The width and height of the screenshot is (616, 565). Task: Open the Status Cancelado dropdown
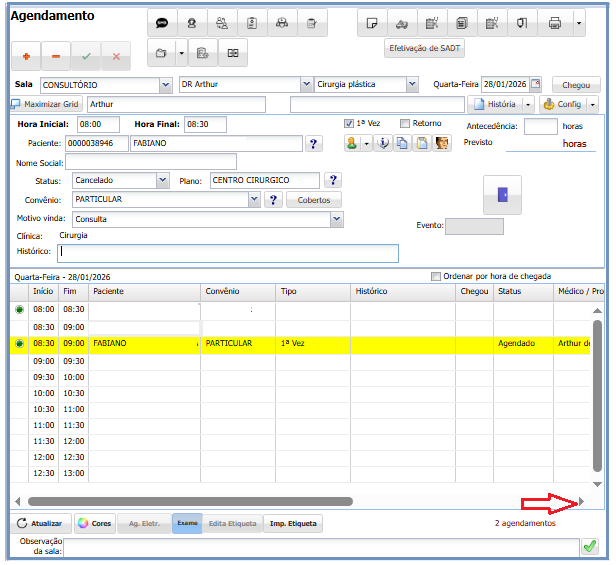pos(162,180)
